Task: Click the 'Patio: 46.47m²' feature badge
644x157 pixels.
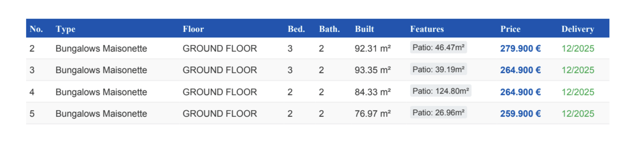Action: 438,48
